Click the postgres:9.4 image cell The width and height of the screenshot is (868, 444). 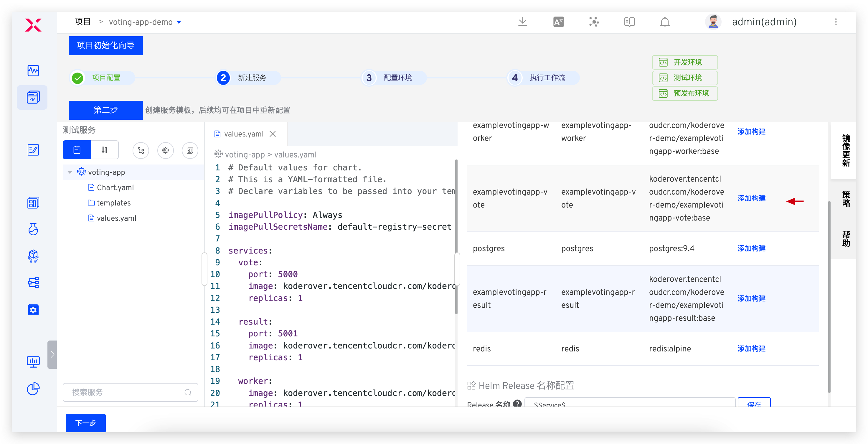(671, 249)
